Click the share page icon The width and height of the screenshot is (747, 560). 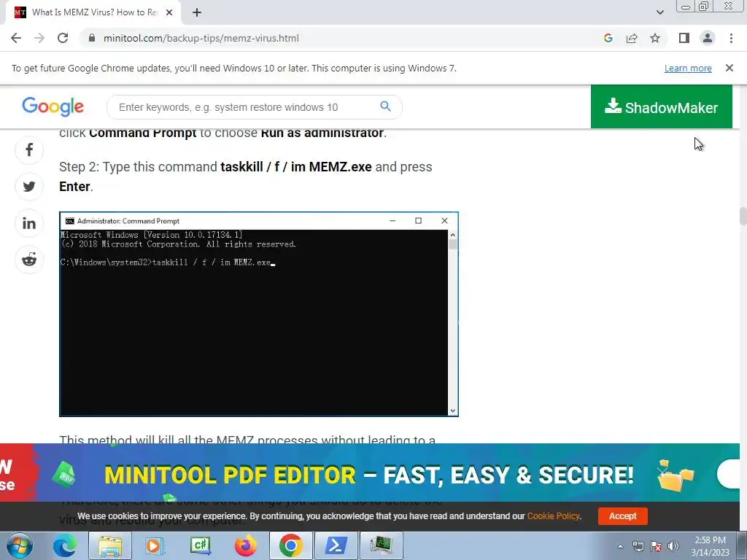(632, 38)
